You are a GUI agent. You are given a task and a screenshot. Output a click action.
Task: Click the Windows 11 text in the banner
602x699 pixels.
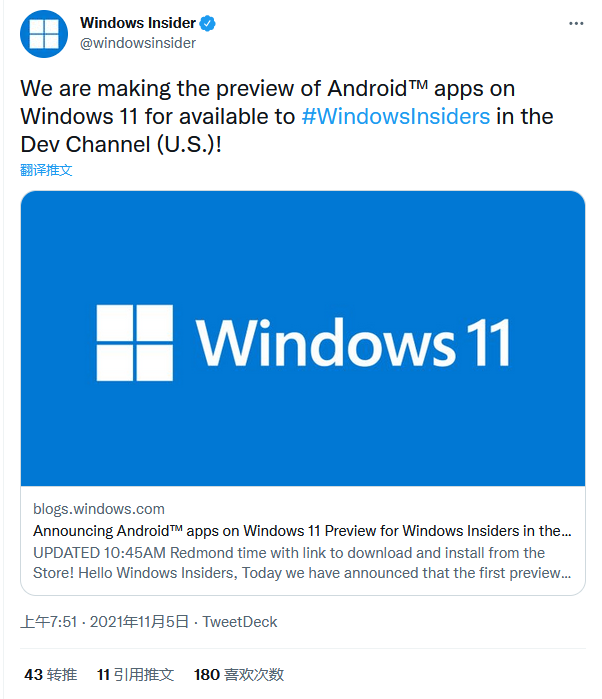353,343
